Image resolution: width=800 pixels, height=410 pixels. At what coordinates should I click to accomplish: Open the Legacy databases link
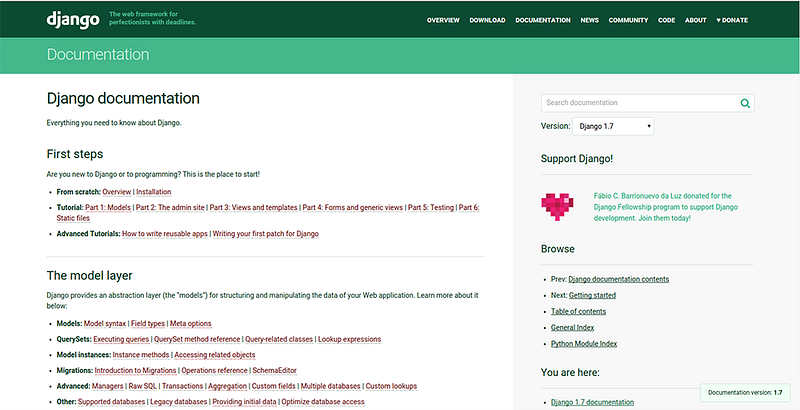[179, 402]
